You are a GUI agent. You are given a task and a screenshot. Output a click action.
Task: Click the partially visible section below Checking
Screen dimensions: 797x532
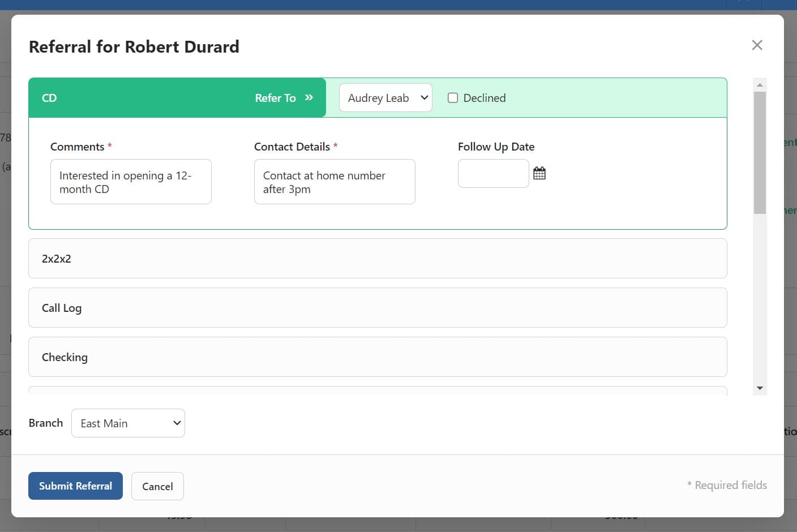pos(377,391)
